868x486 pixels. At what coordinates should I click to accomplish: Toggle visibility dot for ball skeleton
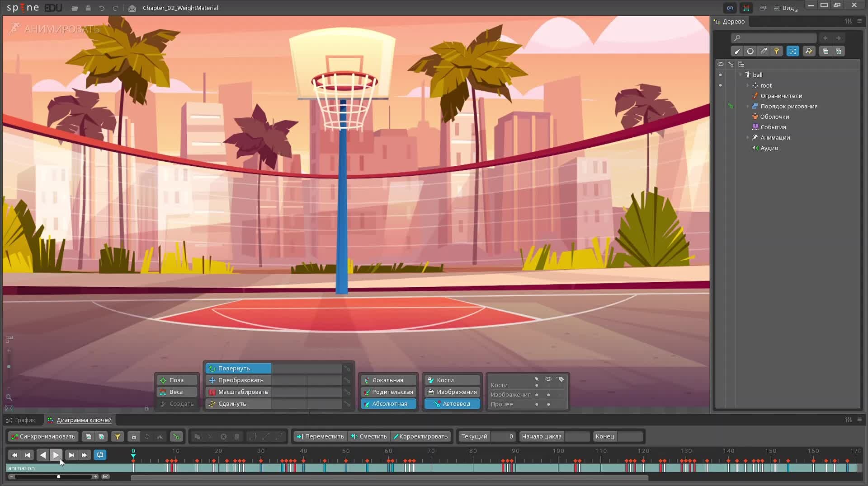click(720, 75)
